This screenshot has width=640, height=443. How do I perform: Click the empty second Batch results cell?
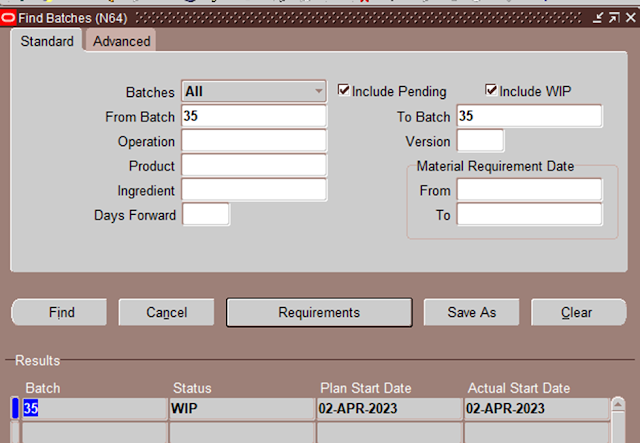pos(94,433)
